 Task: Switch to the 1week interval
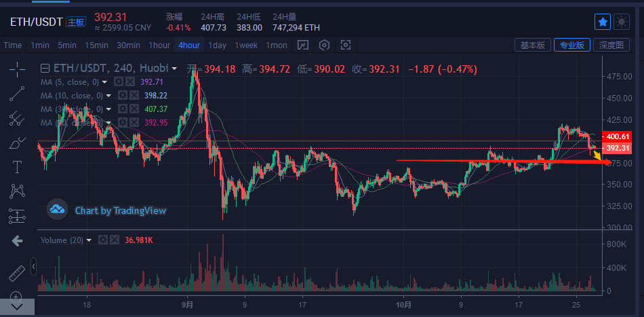pos(247,45)
